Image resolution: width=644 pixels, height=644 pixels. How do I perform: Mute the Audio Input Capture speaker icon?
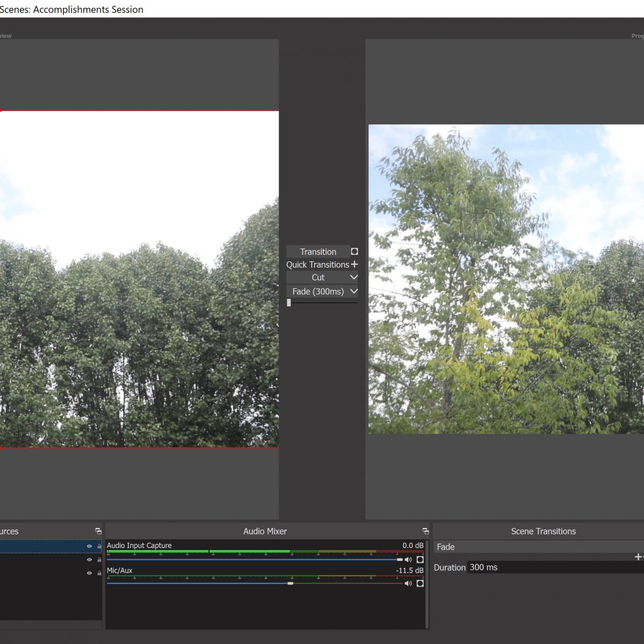pyautogui.click(x=408, y=560)
